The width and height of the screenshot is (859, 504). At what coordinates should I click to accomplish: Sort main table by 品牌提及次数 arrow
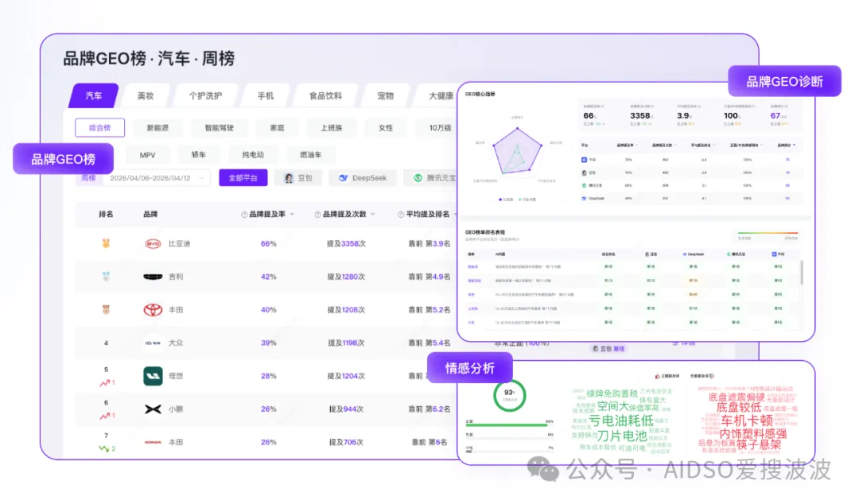click(x=372, y=215)
